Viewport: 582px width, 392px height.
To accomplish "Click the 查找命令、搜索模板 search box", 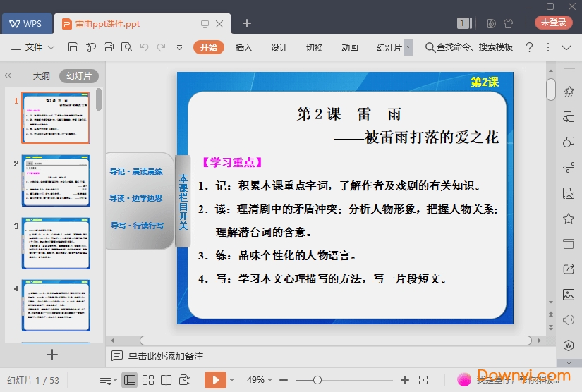I will 469,47.
